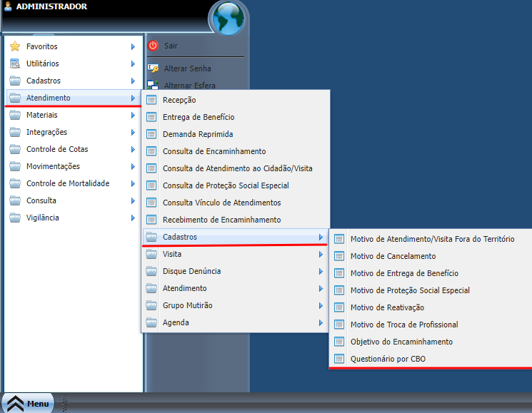Screen dimensions: 532x413
Task: Click the globe icon at top
Action: click(x=229, y=18)
